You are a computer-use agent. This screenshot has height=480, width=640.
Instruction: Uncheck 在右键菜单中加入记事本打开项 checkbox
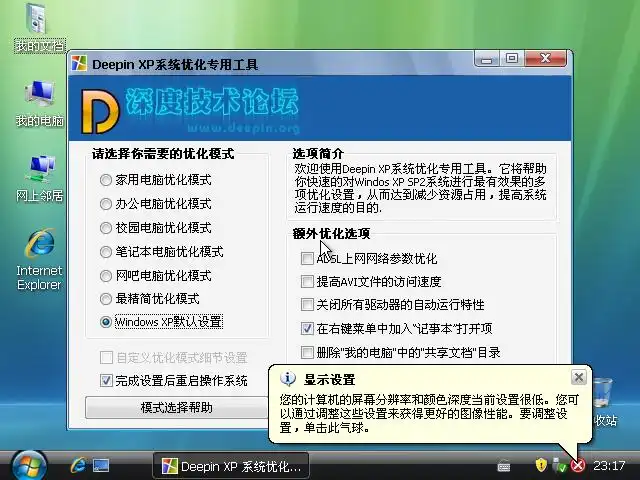396,329
